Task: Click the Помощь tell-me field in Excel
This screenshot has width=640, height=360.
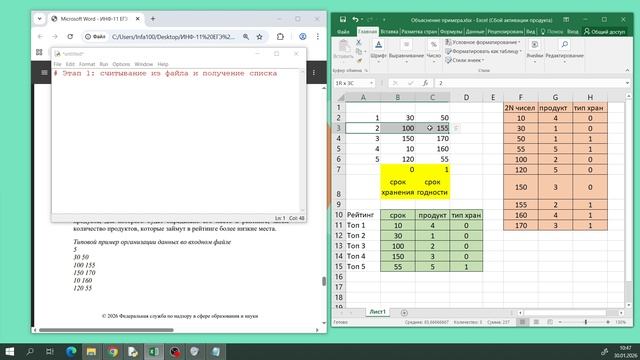Action: tap(551, 31)
